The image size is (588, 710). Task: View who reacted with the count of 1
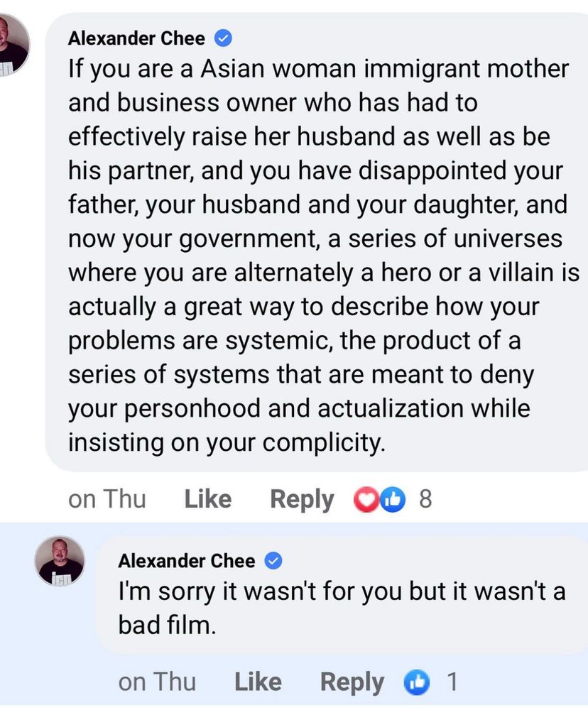click(x=452, y=682)
